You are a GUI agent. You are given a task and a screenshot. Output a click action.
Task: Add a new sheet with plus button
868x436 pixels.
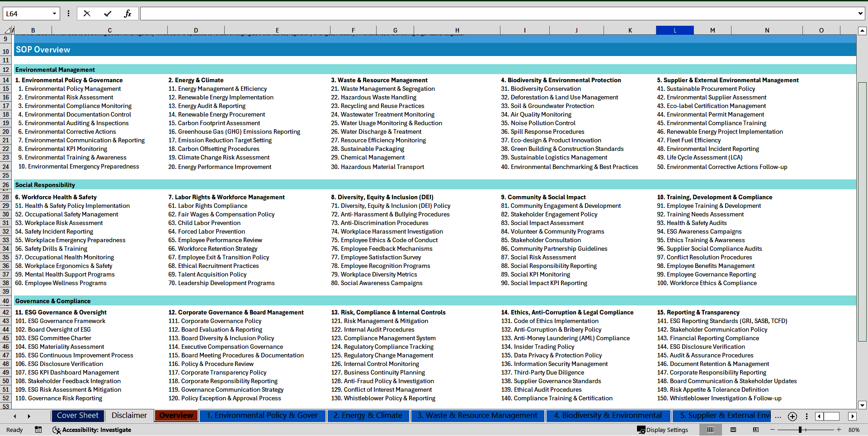click(792, 416)
